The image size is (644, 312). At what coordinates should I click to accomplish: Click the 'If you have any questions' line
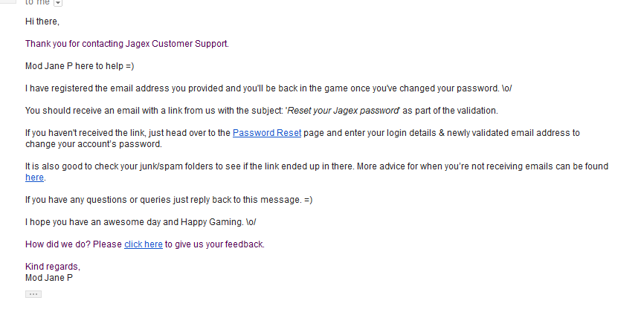coord(169,200)
